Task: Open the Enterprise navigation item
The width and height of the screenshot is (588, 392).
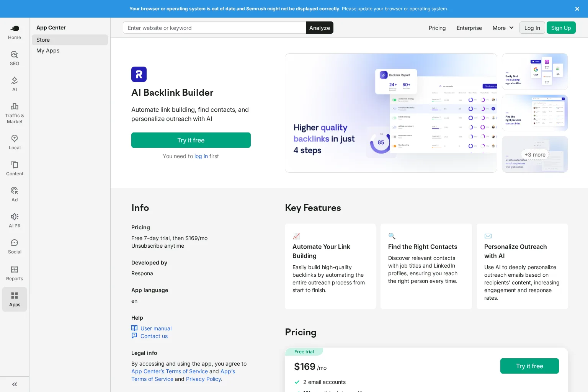Action: point(469,28)
